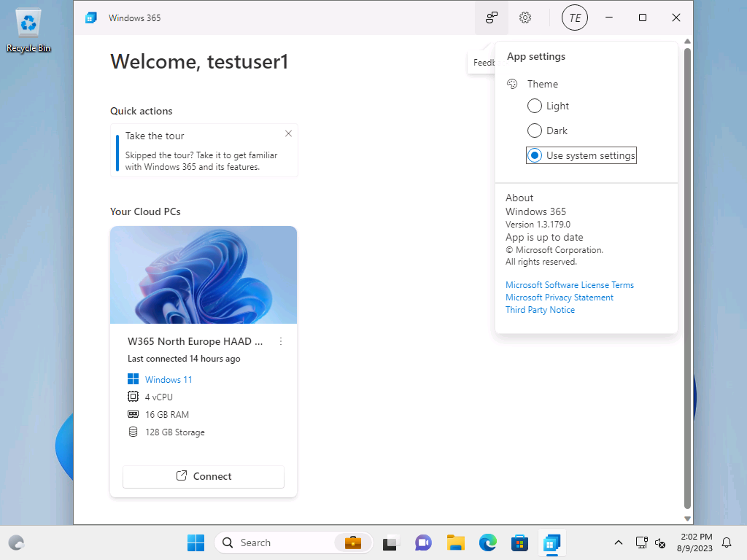Click the Take the tour card title
This screenshot has height=560, width=747.
(155, 136)
